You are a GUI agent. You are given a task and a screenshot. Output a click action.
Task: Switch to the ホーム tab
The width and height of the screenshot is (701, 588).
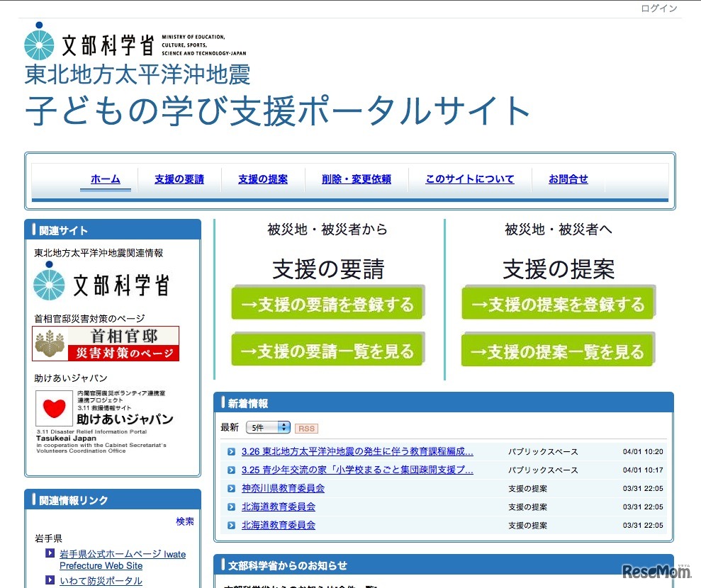pos(105,179)
